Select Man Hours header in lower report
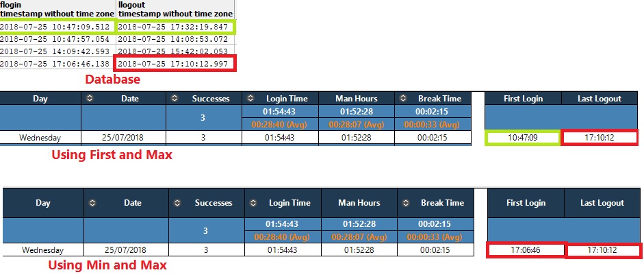644x279 pixels. point(359,203)
